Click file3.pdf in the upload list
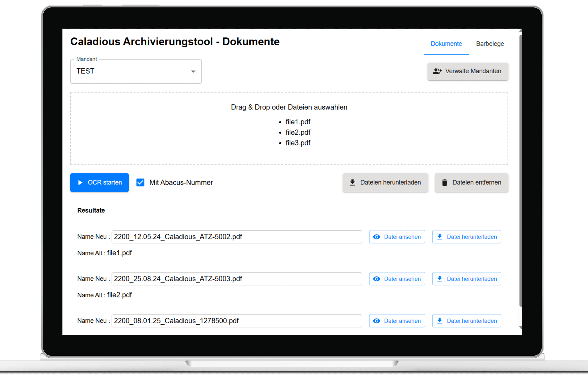This screenshot has width=588, height=376. [298, 143]
